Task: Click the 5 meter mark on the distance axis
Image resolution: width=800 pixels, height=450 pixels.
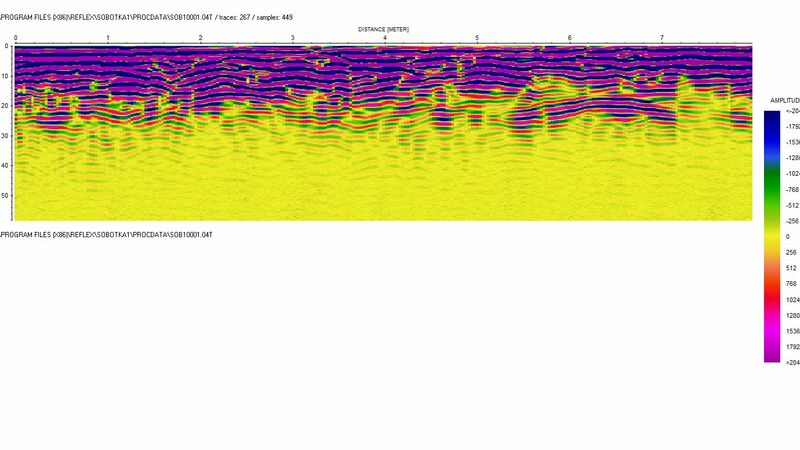Action: click(x=477, y=38)
